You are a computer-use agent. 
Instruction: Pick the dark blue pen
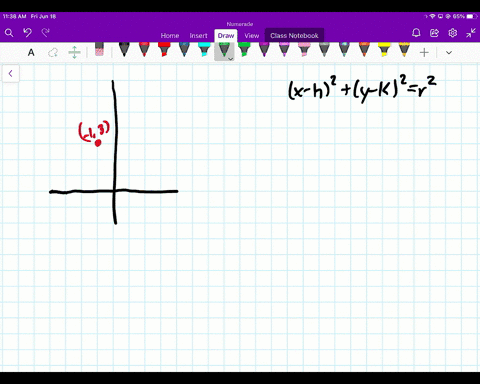pyautogui.click(x=184, y=49)
